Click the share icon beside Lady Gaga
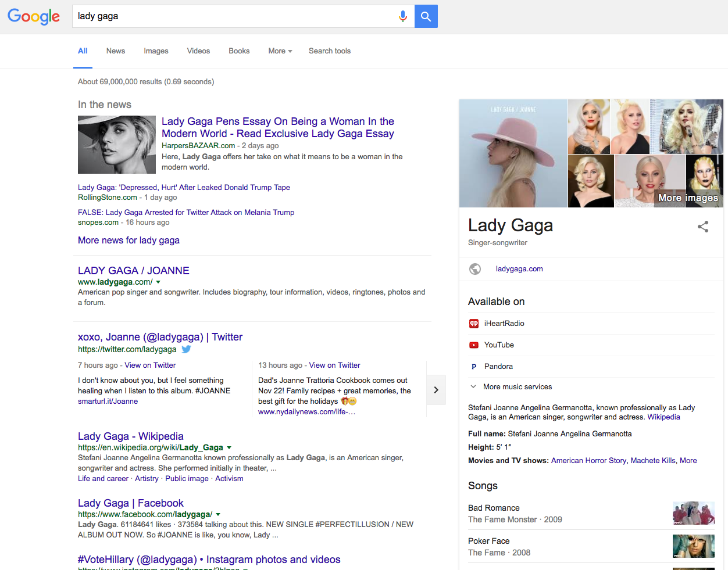 [x=703, y=227]
